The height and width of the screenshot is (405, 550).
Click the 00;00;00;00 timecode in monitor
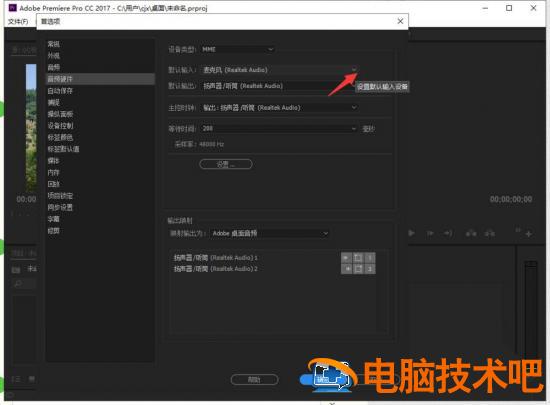point(511,200)
